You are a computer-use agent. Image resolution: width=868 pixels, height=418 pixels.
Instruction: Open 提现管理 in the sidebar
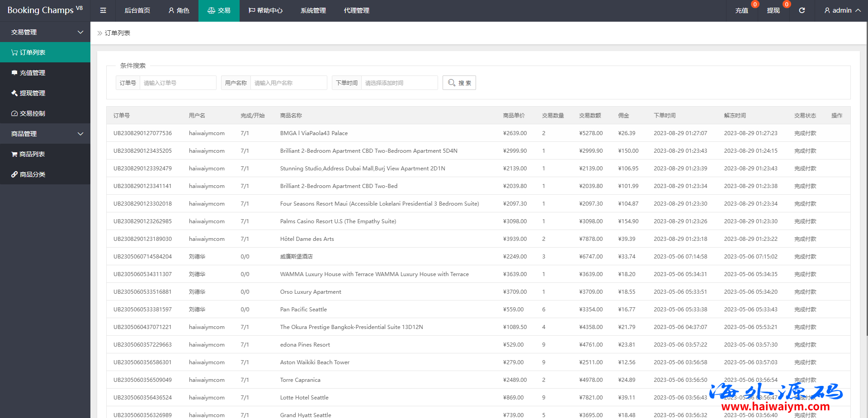tap(32, 93)
